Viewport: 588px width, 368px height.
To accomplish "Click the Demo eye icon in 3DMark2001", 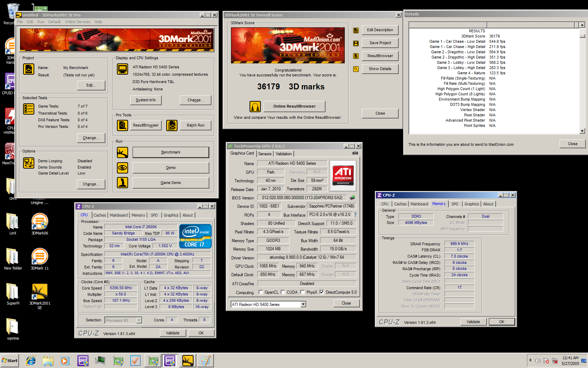I will (x=122, y=168).
